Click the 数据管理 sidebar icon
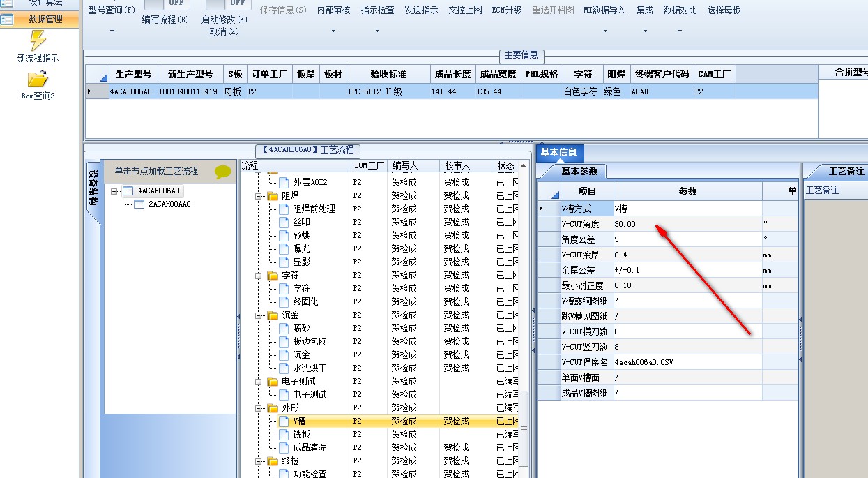This screenshot has height=478, width=868. coord(7,20)
